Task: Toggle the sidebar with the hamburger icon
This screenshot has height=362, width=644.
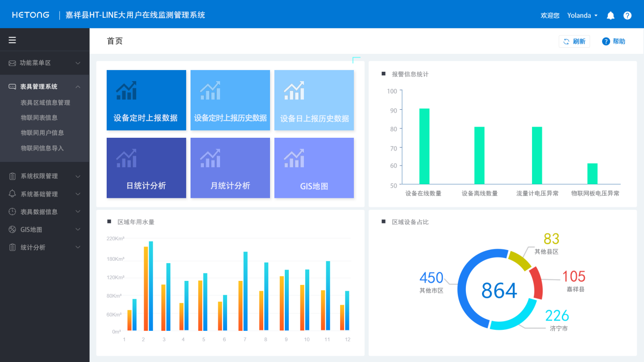Action: [x=12, y=40]
